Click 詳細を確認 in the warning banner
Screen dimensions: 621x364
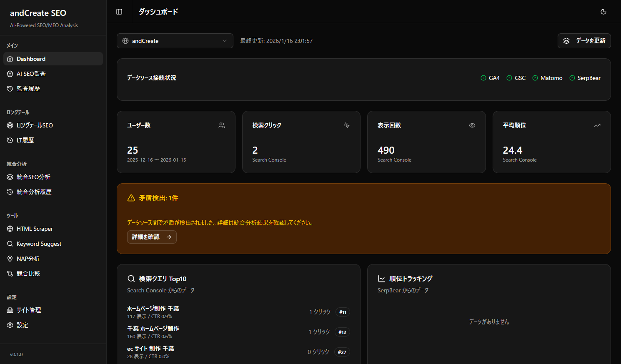(152, 237)
